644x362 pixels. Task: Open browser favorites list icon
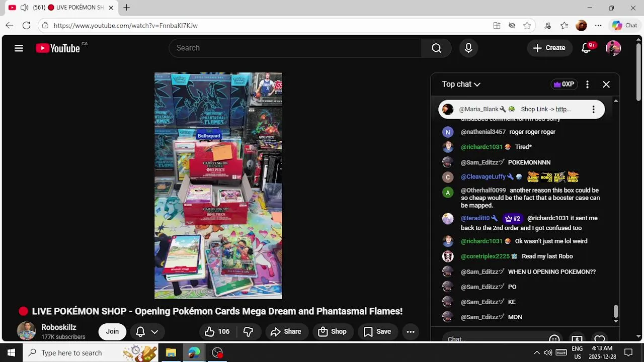565,25
